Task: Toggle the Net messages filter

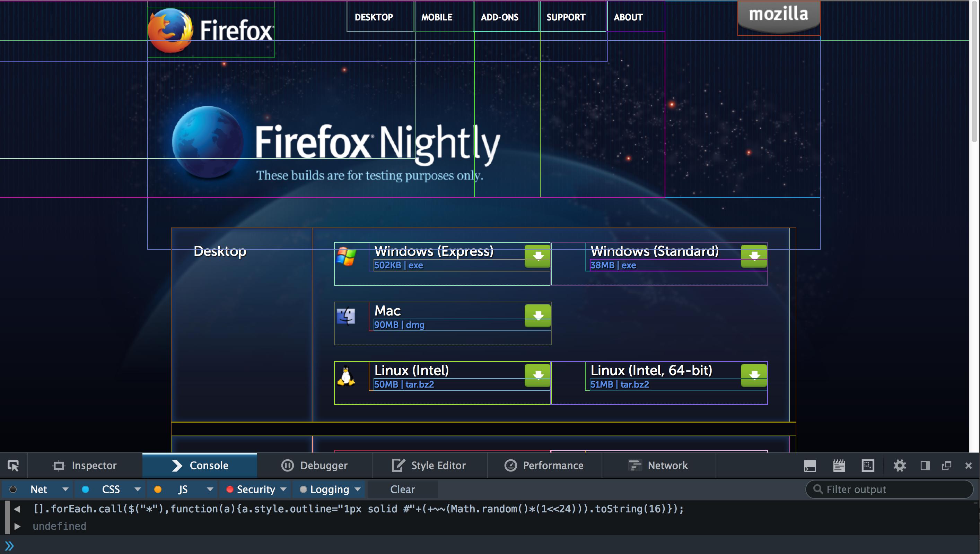Action: click(x=38, y=489)
